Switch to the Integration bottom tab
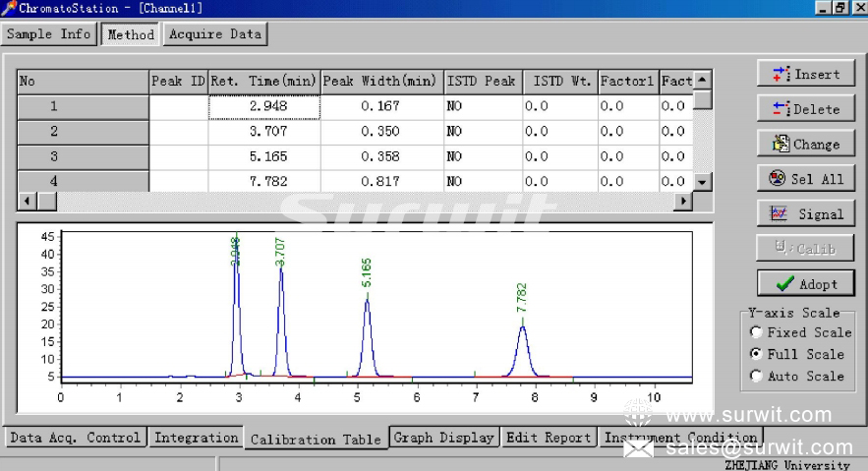868x471 pixels. click(x=197, y=438)
